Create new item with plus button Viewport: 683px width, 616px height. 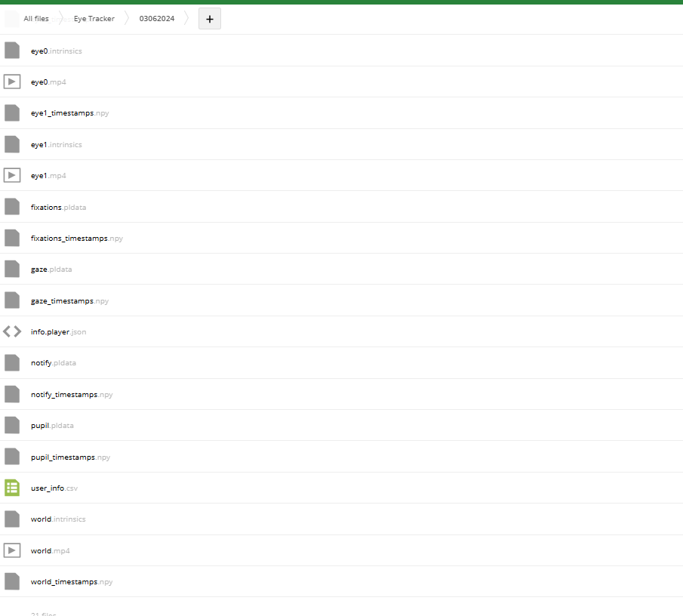pos(210,19)
